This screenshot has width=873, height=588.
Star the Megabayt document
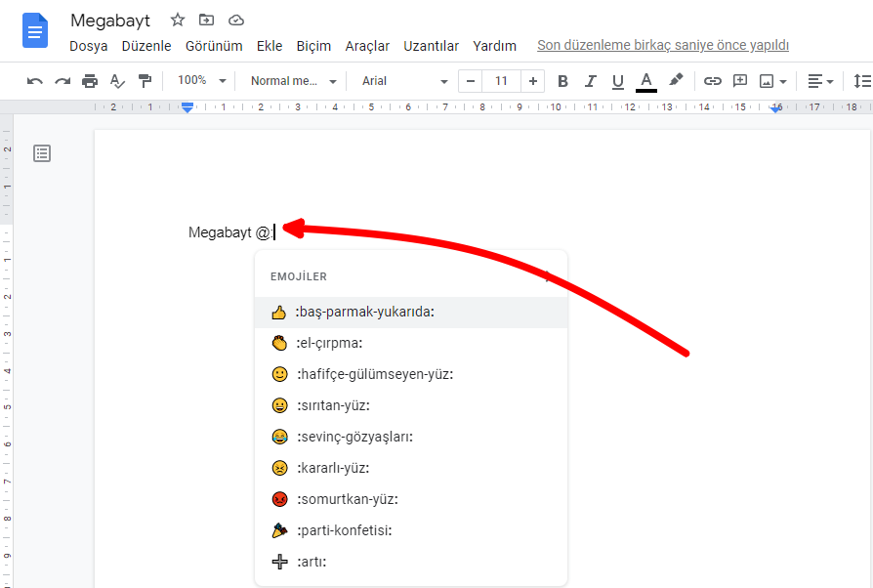coord(177,20)
